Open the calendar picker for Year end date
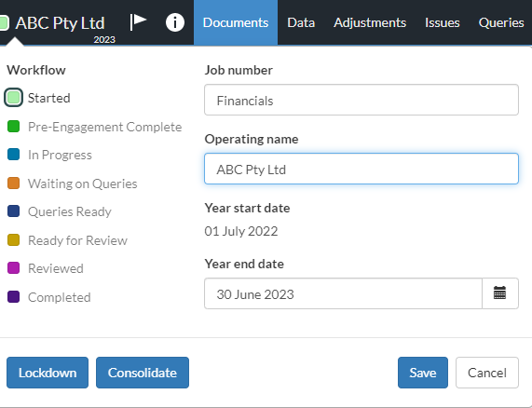This screenshot has width=532, height=408. tap(499, 293)
